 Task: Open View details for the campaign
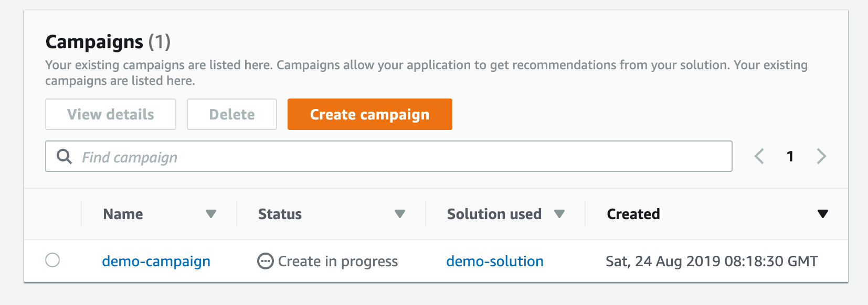111,114
